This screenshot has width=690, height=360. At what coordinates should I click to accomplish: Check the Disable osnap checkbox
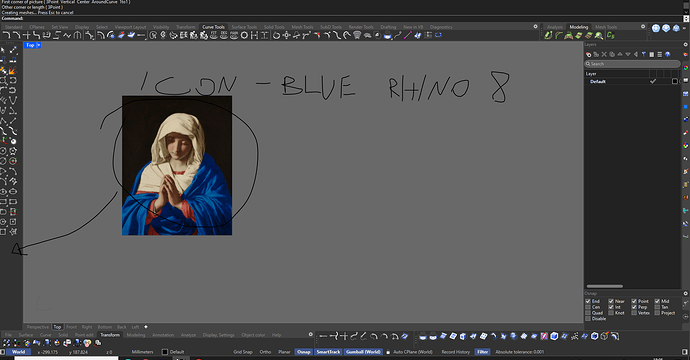tap(588, 318)
